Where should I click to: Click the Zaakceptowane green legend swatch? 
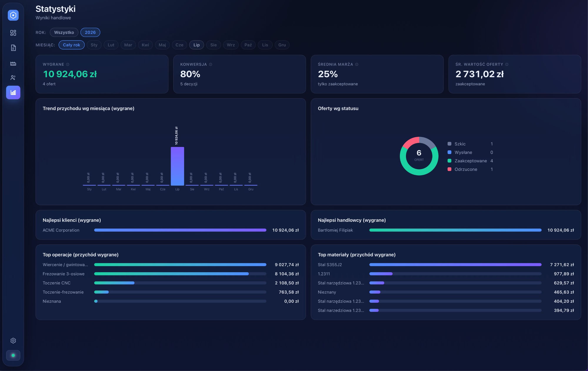coord(449,161)
